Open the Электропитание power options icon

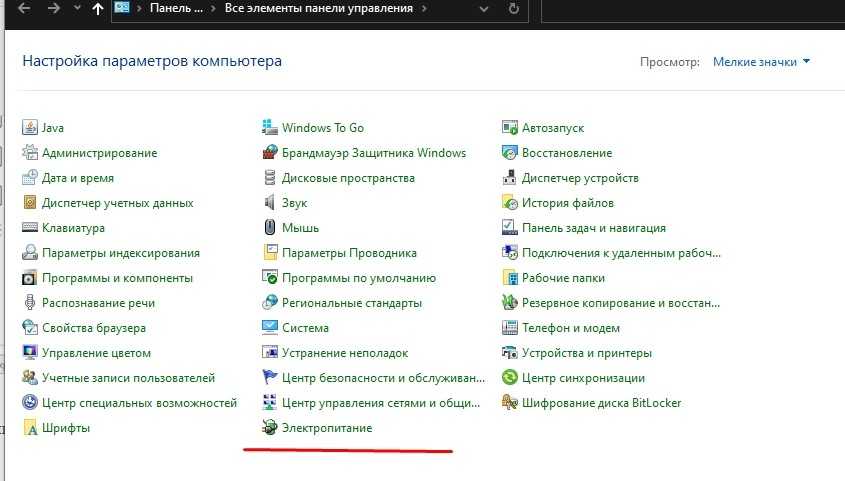tap(269, 428)
